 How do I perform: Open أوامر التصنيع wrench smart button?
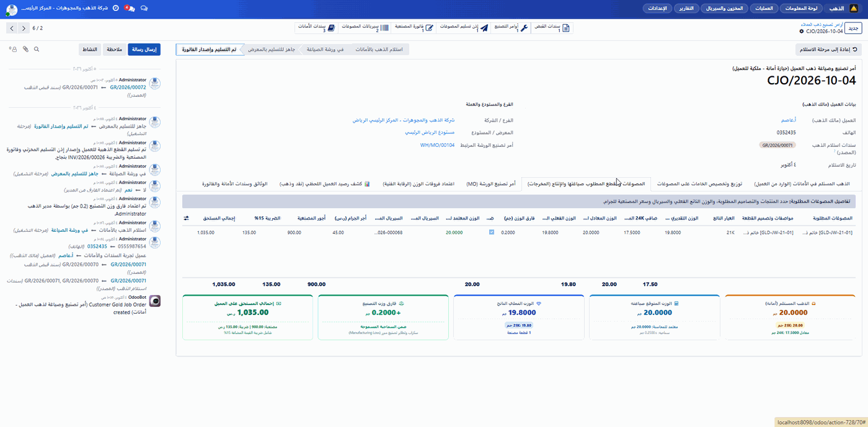pyautogui.click(x=510, y=28)
